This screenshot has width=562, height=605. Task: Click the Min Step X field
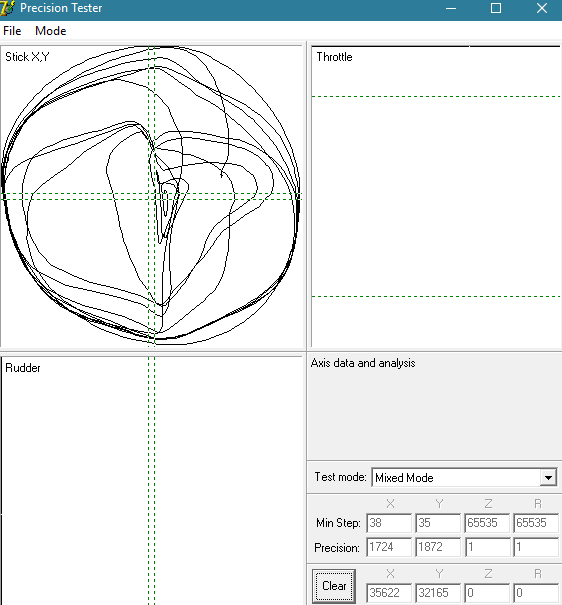[x=389, y=523]
